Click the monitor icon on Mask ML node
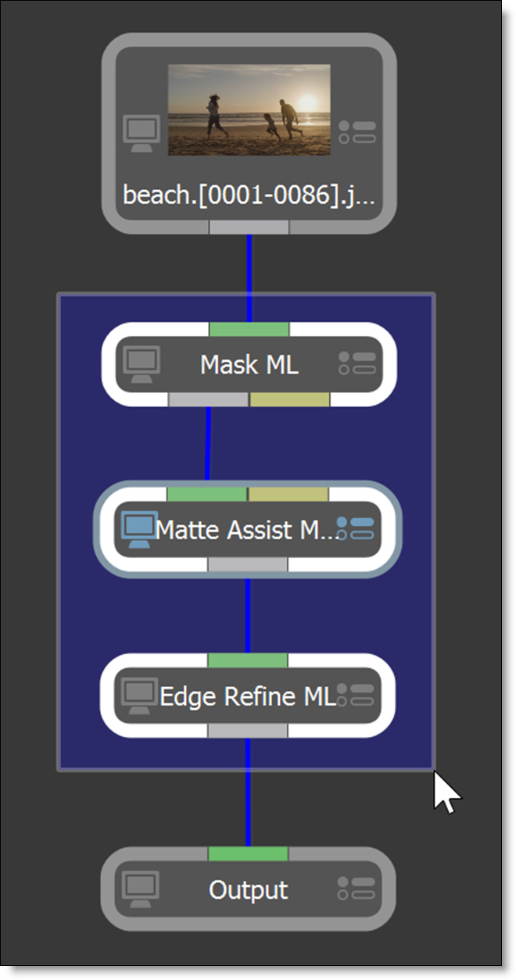 click(142, 364)
